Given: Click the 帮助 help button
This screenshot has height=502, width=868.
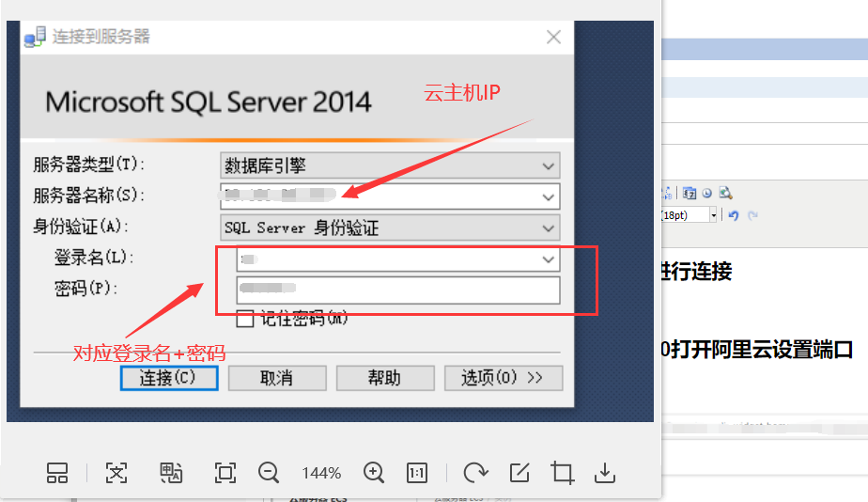Looking at the screenshot, I should 385,378.
